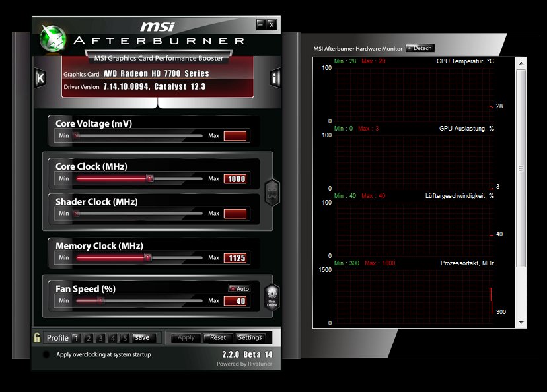Click the Reset button
The height and width of the screenshot is (392, 547).
[x=218, y=338]
